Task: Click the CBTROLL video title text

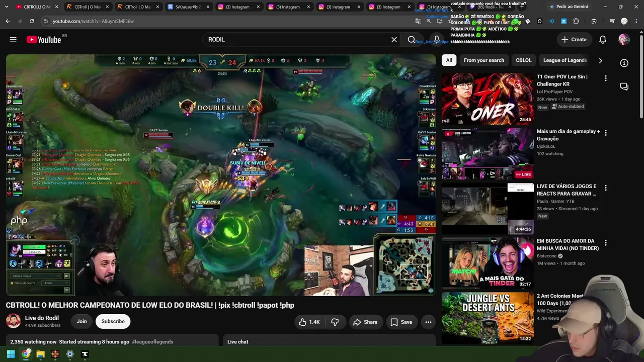Action: coord(150,305)
